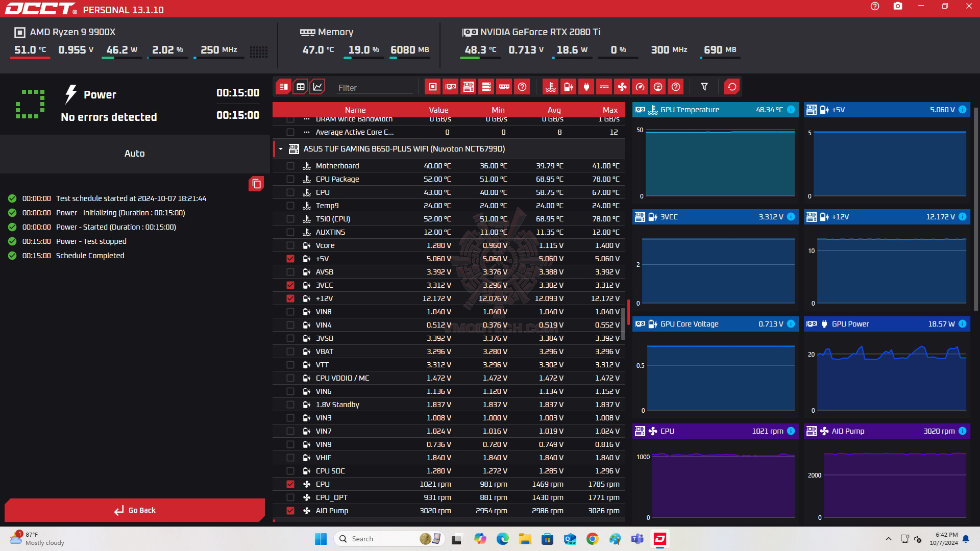
Task: Uncheck the AIO Pump checkbox
Action: click(x=290, y=511)
